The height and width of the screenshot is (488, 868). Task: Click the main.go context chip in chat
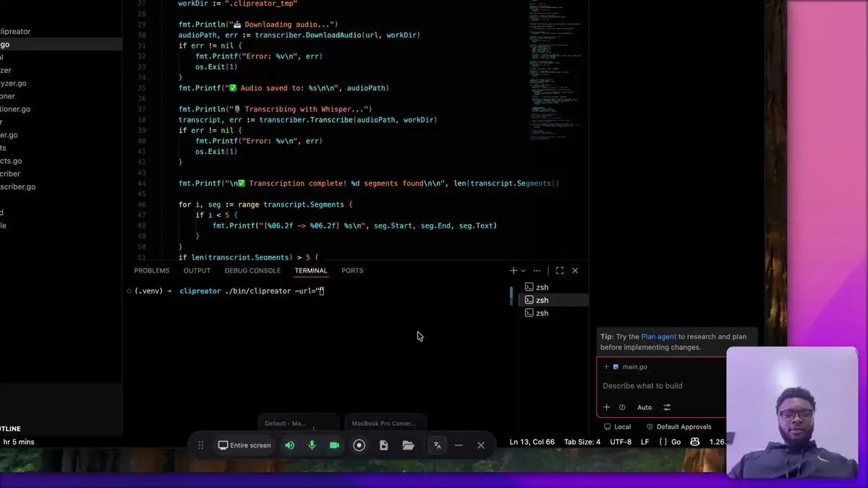tap(629, 367)
